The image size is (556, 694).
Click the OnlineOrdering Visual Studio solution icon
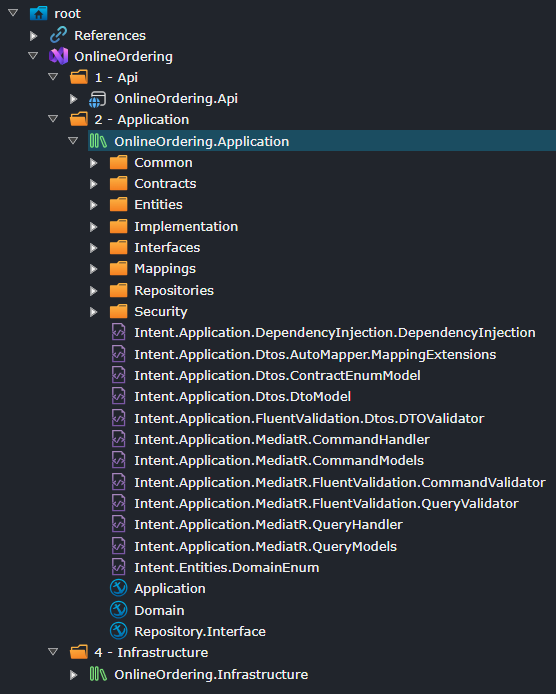(58, 56)
